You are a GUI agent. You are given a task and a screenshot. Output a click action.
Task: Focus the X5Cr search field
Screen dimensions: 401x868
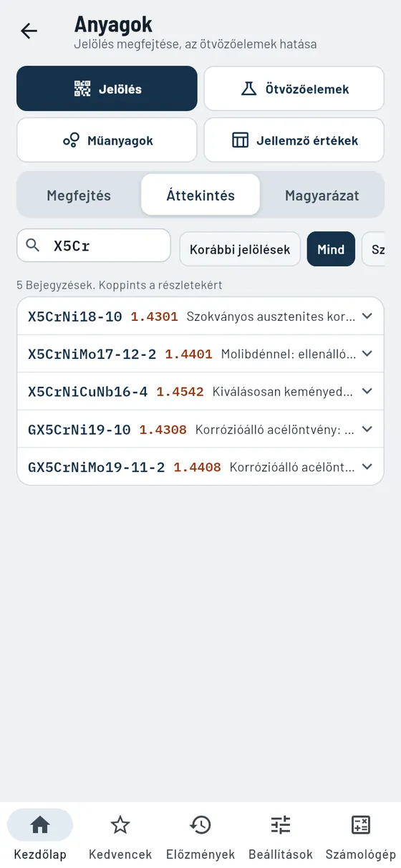[x=94, y=246]
